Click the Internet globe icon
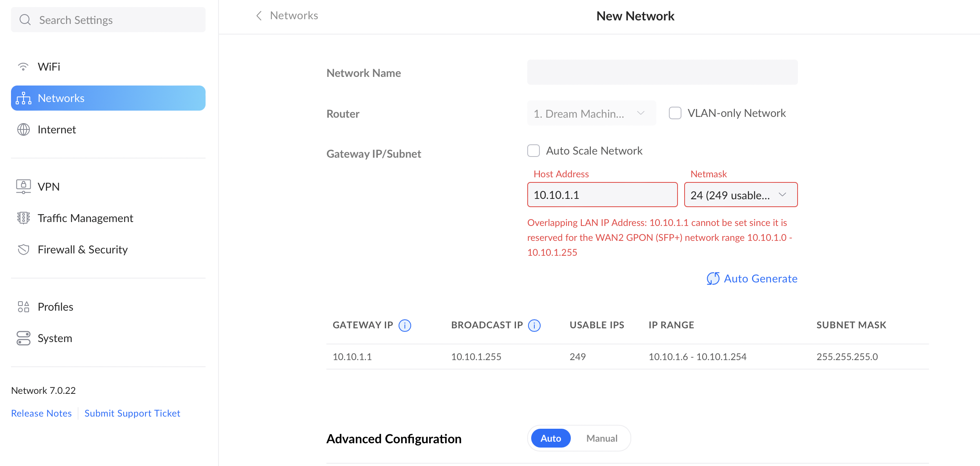The height and width of the screenshot is (466, 980). (24, 129)
